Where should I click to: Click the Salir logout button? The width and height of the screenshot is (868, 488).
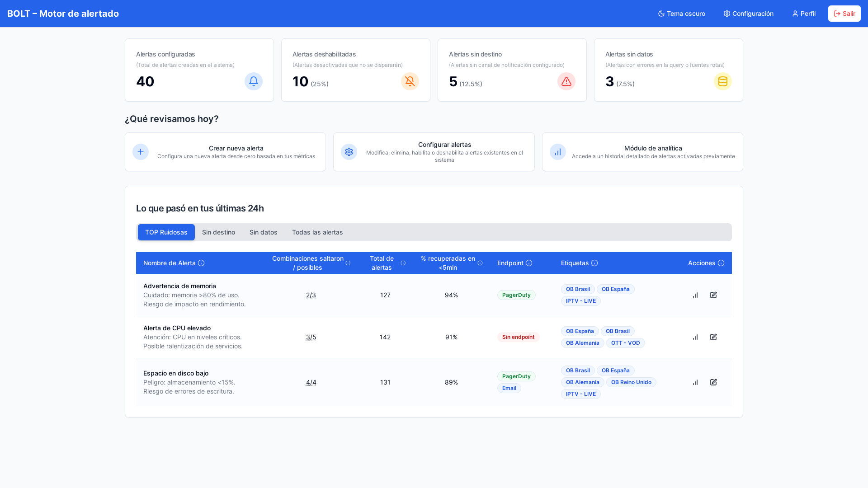844,14
